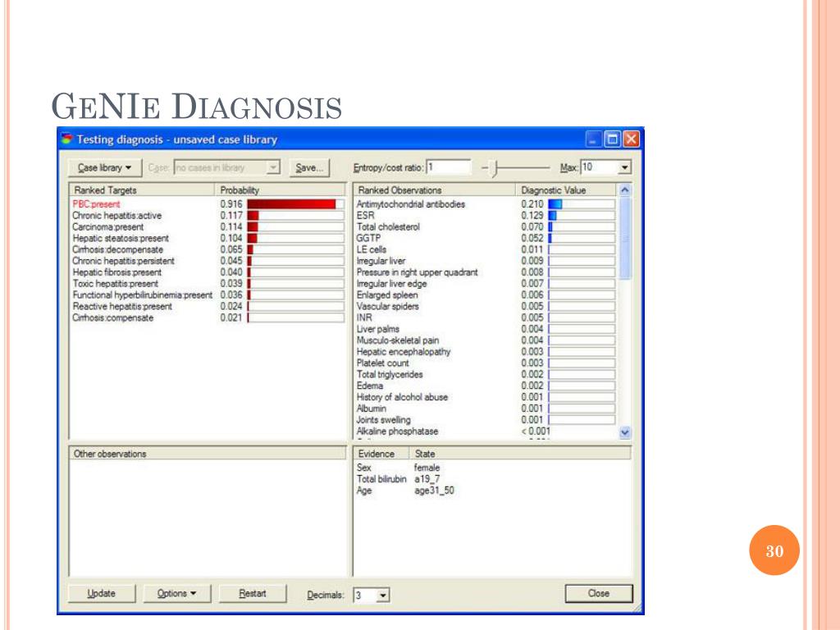Select Musculo-skeletal pain observation
840x630 pixels.
pyautogui.click(x=486, y=340)
